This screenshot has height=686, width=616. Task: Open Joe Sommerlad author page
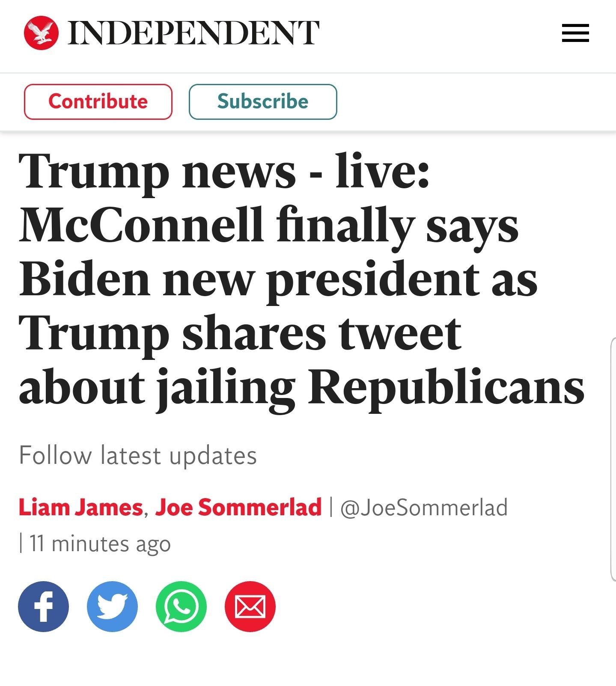pos(238,507)
